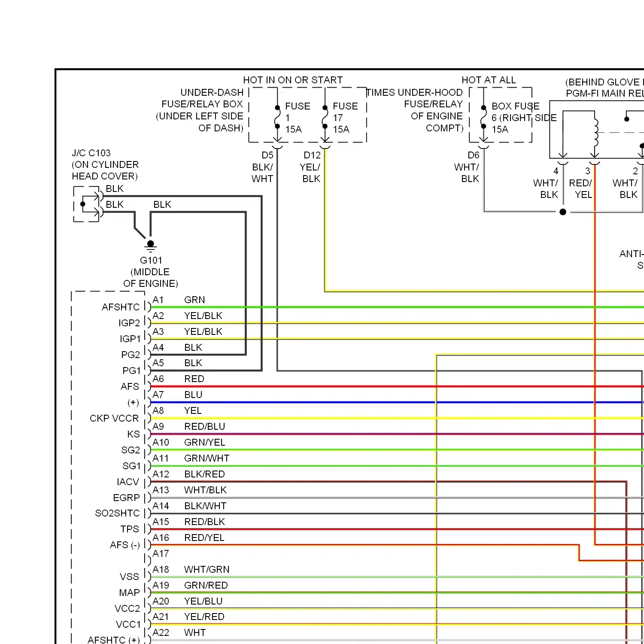
Task: Click the G101 ground symbol
Action: point(151,246)
